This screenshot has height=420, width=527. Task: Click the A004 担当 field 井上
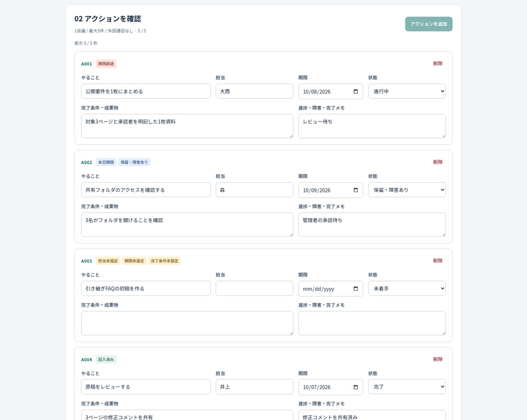point(254,387)
